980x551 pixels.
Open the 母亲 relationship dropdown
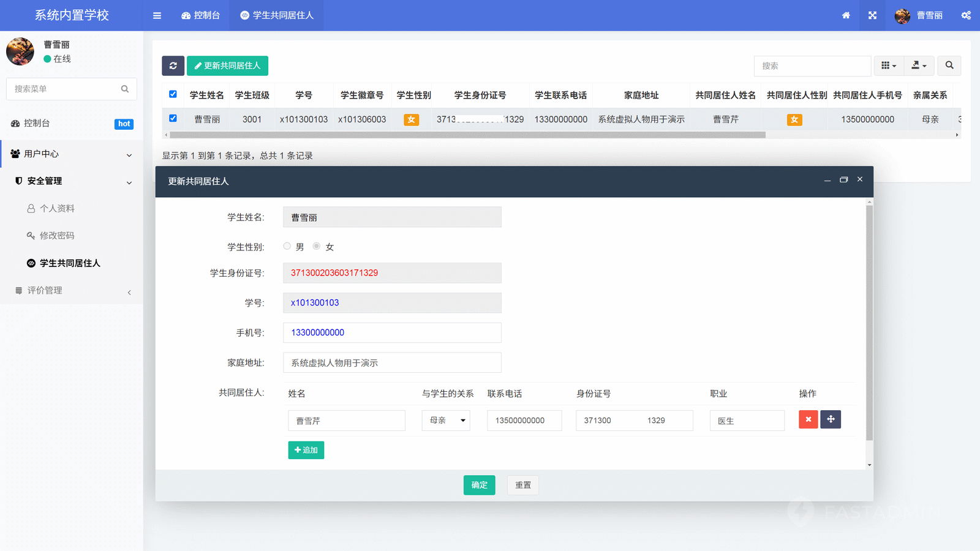(446, 421)
